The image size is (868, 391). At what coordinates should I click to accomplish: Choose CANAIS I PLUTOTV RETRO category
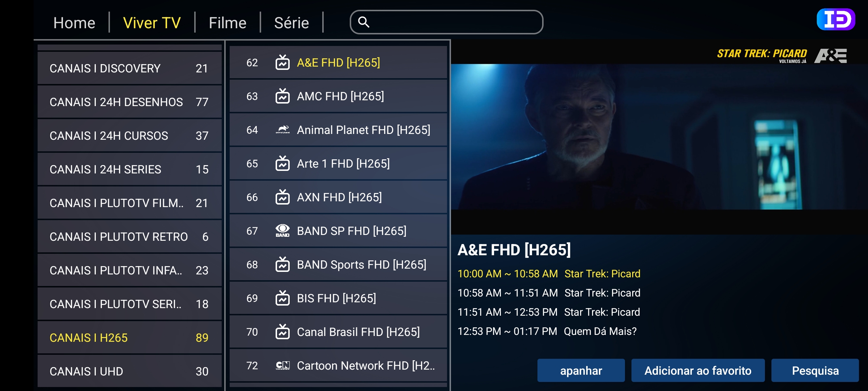129,237
